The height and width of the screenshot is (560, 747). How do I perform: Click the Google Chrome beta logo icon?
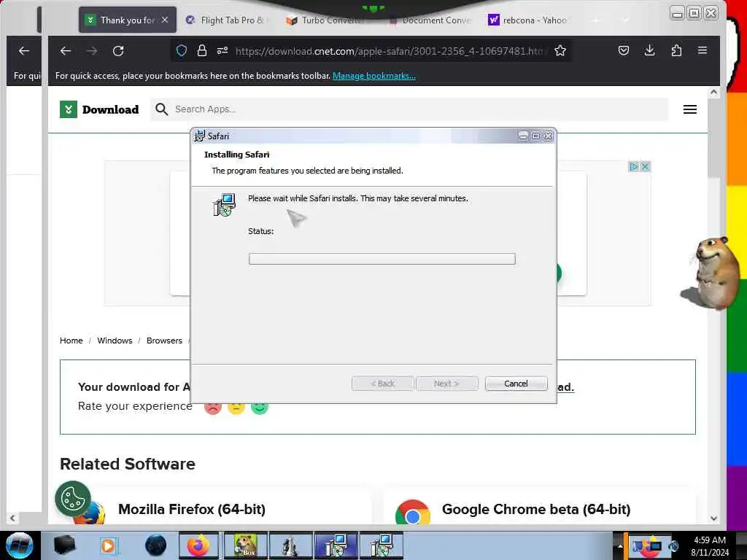click(413, 513)
